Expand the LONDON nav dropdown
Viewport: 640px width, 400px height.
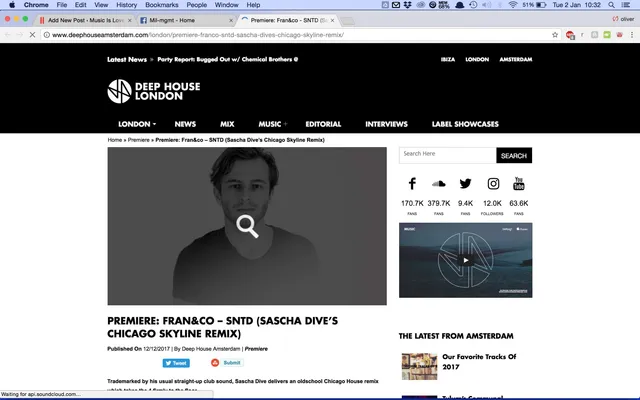[x=137, y=124]
